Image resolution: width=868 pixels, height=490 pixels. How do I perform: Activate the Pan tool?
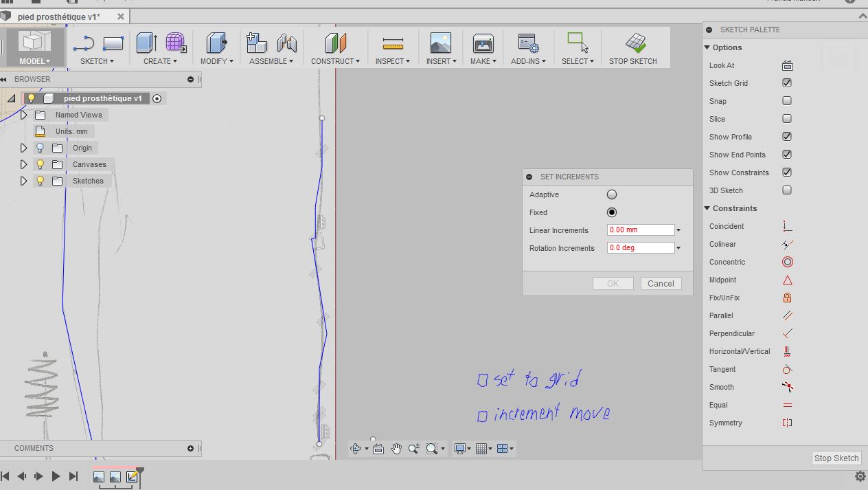pos(396,448)
